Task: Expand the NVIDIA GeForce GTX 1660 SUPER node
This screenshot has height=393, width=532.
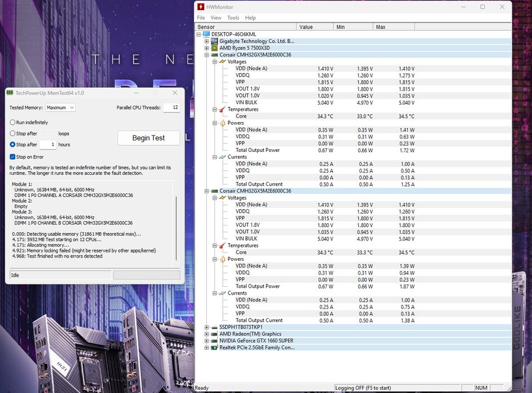Action: 206,341
